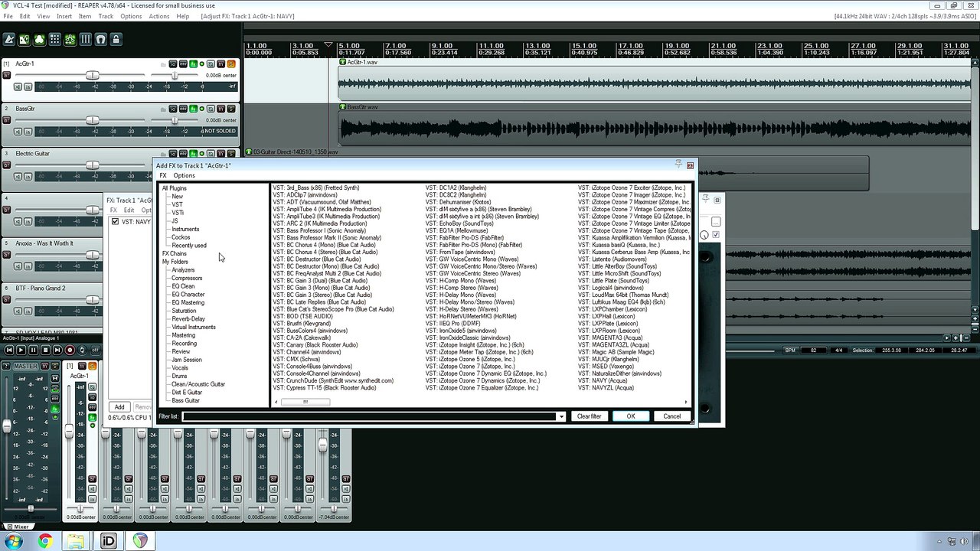Pin the Add FX dialog on top
Screen dimensions: 980x551
[x=678, y=165]
